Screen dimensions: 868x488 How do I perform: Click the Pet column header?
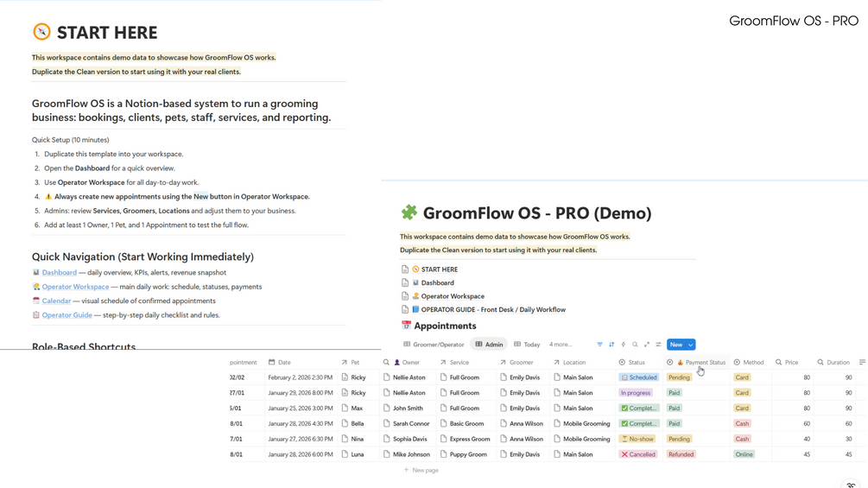tap(351, 363)
